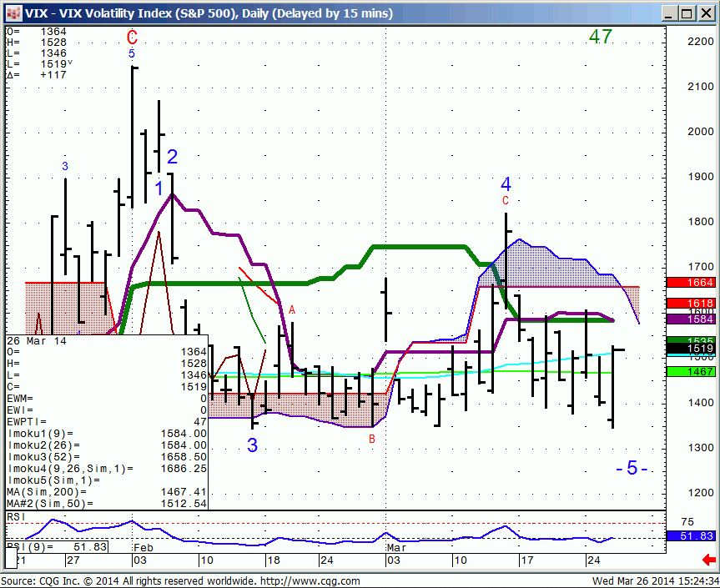This screenshot has width=720, height=588.
Task: Click the 1200 price axis value
Action: (x=701, y=493)
